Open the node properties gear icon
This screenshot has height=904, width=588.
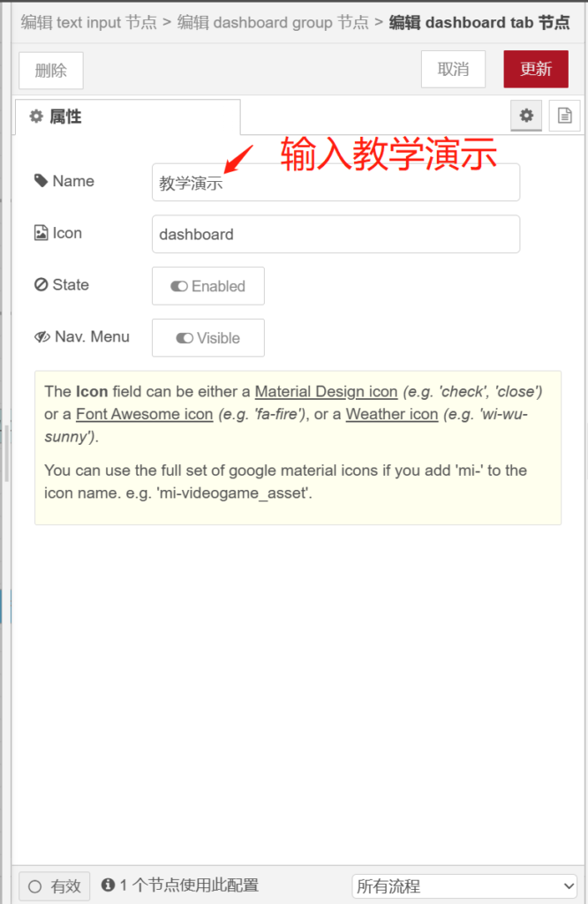[x=526, y=116]
